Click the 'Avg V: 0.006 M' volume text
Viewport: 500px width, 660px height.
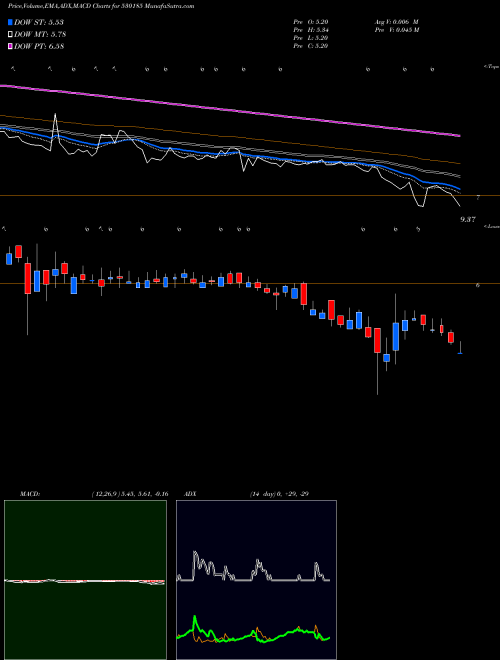pyautogui.click(x=396, y=22)
